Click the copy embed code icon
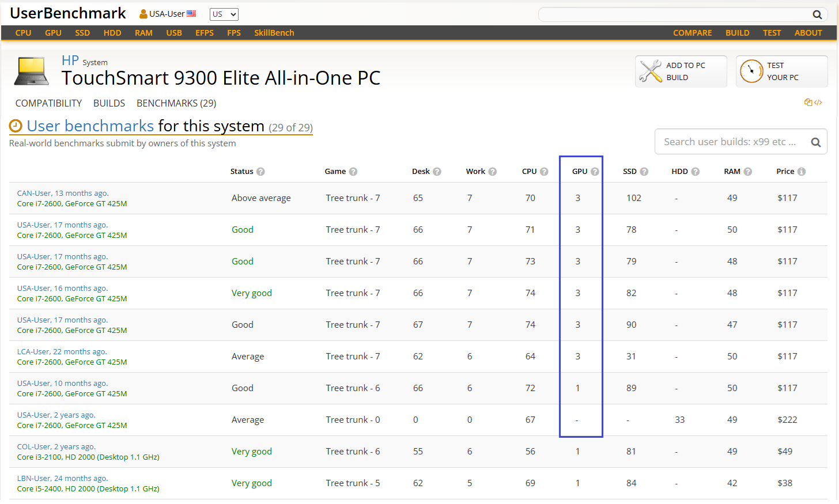This screenshot has height=504, width=839. 812,103
